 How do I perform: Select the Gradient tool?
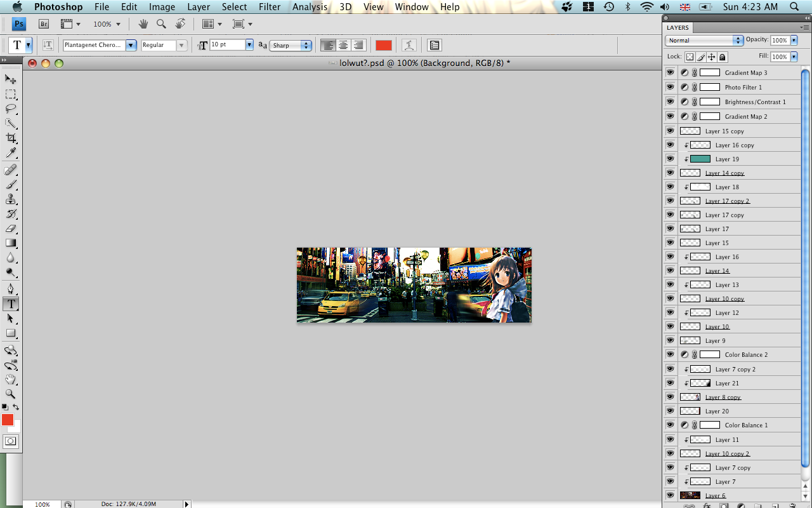point(10,243)
